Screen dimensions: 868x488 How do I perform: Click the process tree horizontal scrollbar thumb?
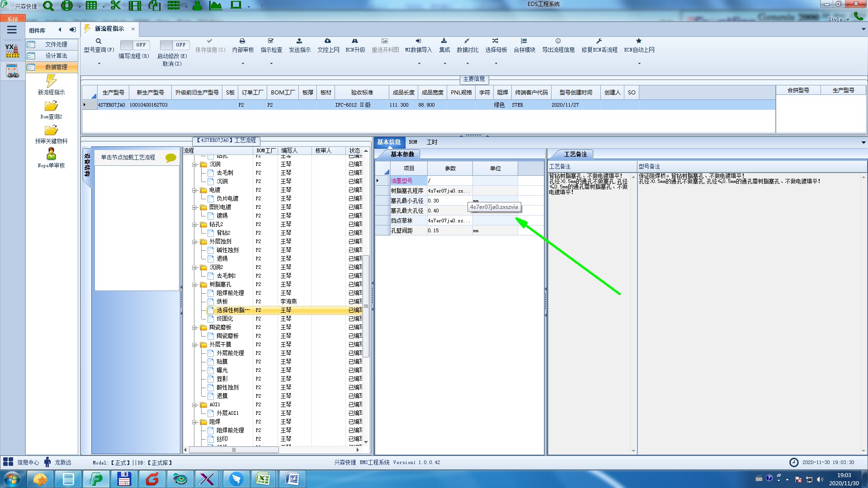(x=234, y=450)
